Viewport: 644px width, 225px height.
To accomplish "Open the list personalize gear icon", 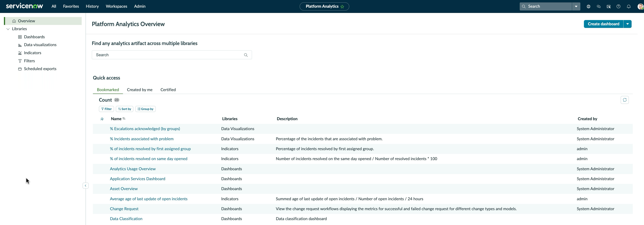I will (x=102, y=119).
